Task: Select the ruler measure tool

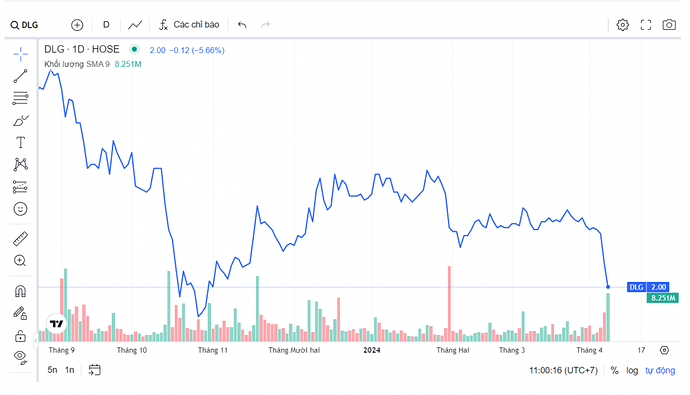Action: (20, 239)
